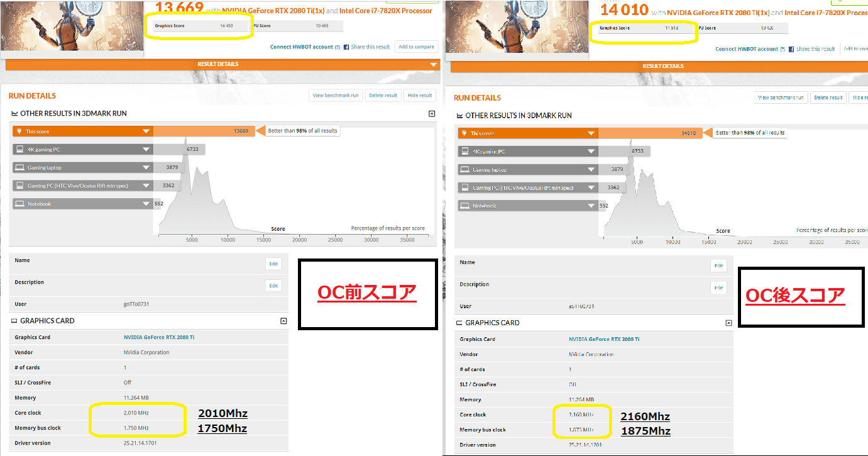Open Connect HWBOT account link, 14010 page
Image resolution: width=868 pixels, height=456 pixels.
[x=747, y=49]
